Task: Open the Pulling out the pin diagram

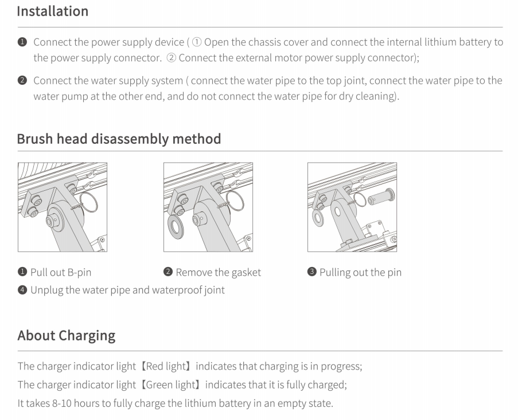Action: tap(352, 207)
